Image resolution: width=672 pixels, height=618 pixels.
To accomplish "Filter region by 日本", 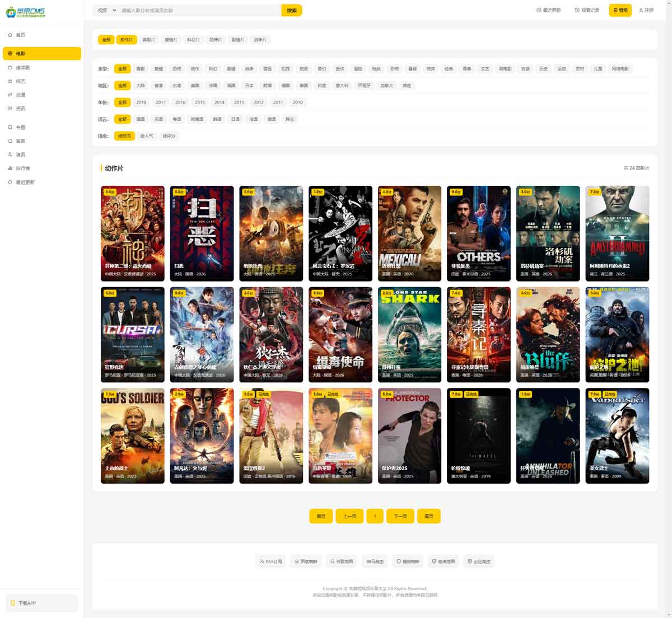I will tap(249, 86).
